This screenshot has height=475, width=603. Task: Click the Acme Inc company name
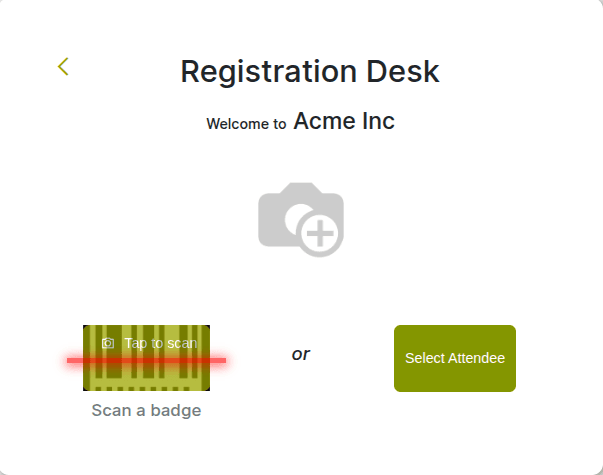tap(344, 121)
